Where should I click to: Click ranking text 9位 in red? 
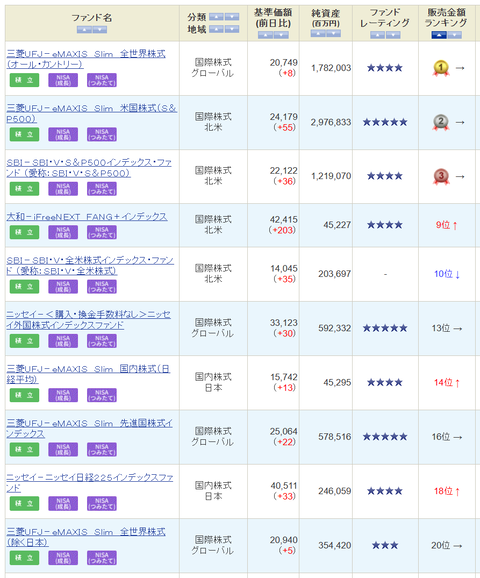[443, 225]
